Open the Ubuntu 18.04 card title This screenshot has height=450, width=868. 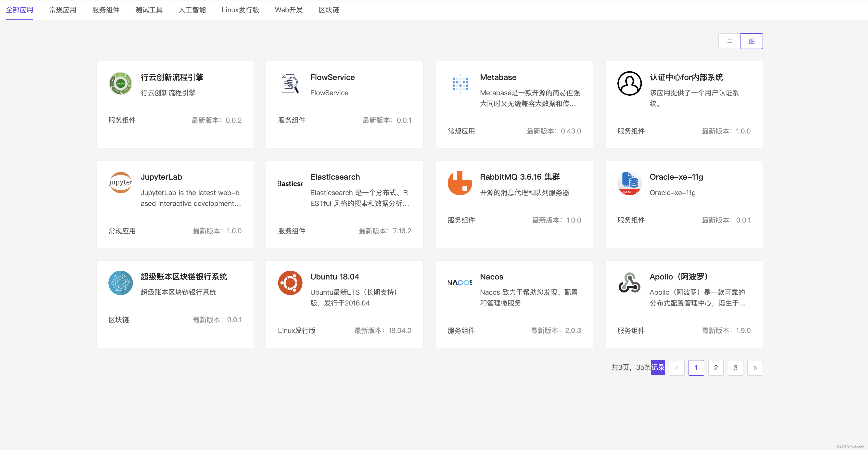pos(335,277)
